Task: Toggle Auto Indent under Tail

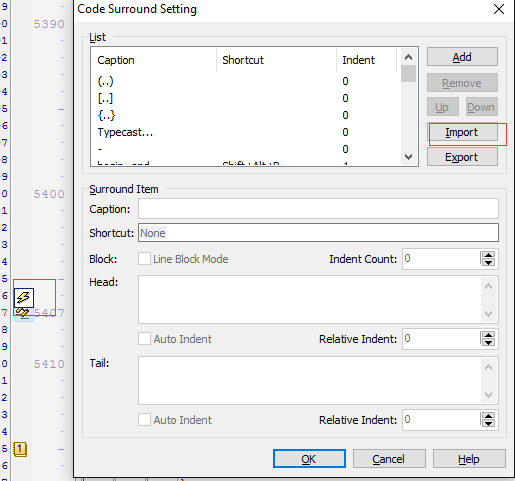Action: click(144, 420)
